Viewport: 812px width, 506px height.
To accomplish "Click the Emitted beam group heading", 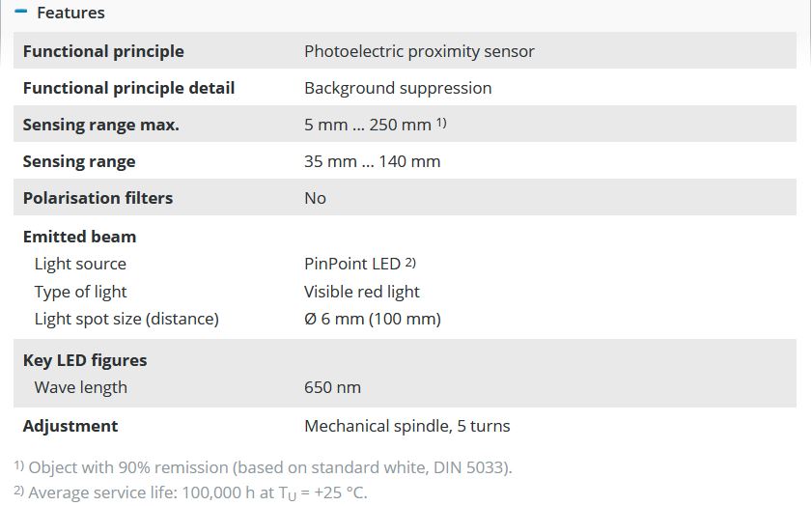I will coord(79,237).
